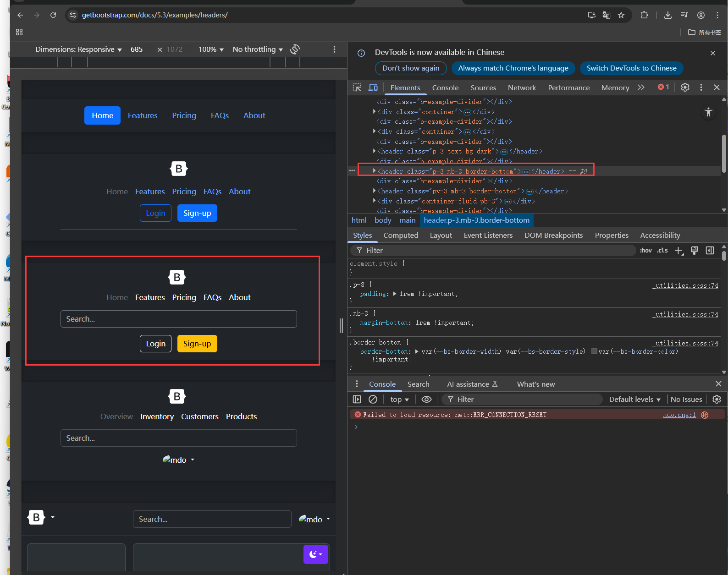Viewport: 728px width, 575px height.
Task: Click the Don't show again button
Action: pos(411,68)
